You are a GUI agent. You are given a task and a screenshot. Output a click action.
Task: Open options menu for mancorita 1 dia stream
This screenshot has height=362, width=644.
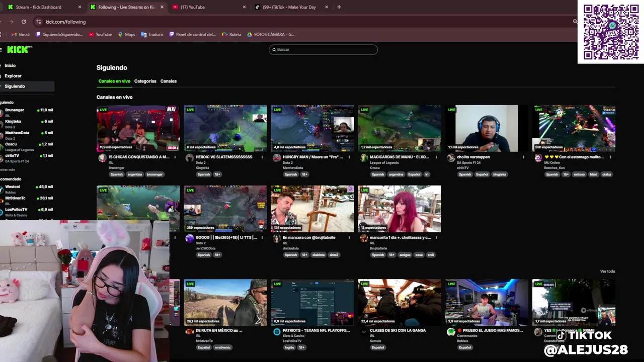pos(436,237)
